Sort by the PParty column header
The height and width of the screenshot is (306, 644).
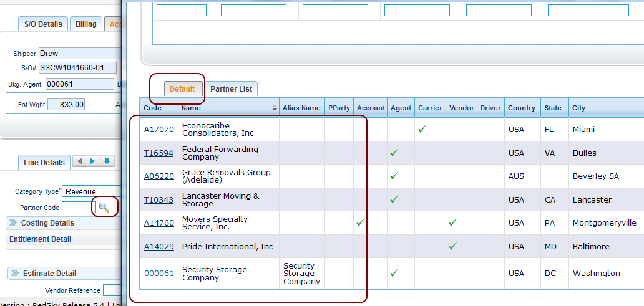339,108
